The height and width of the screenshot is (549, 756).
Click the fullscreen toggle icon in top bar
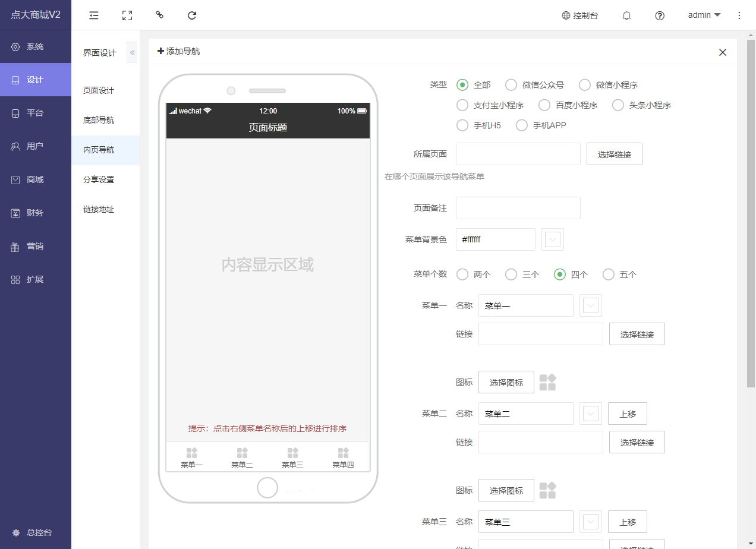[x=127, y=15]
